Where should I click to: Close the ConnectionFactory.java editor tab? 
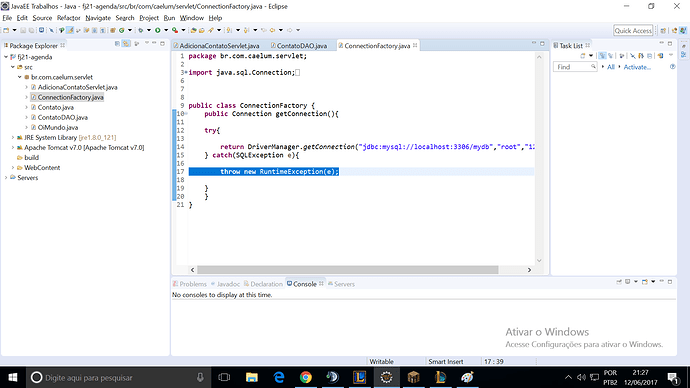point(415,45)
